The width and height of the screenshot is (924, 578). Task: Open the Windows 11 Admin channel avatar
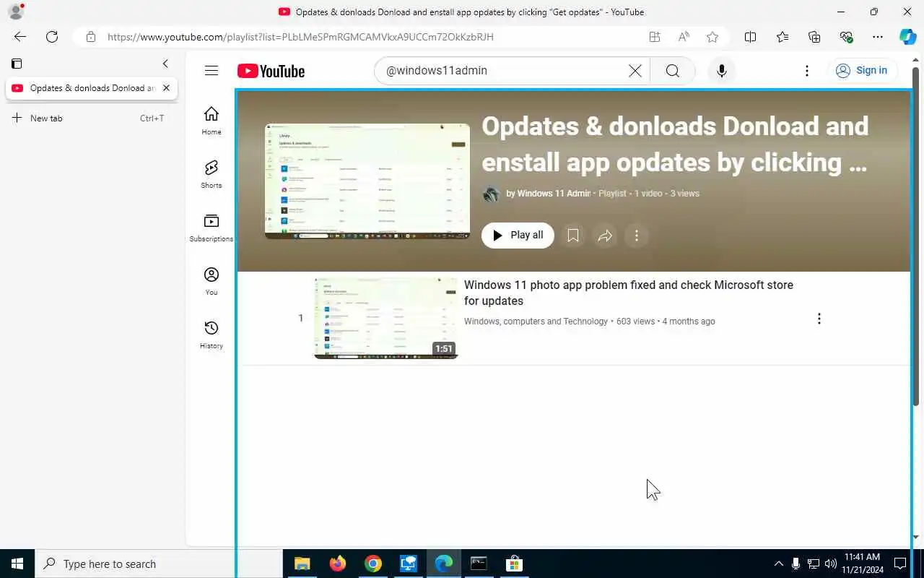491,194
